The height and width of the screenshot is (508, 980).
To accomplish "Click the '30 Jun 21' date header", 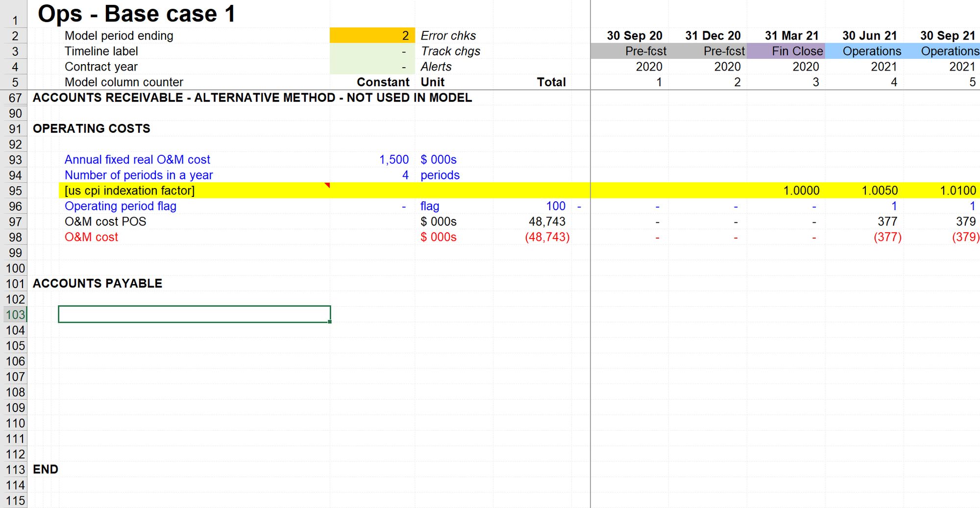I will click(870, 36).
